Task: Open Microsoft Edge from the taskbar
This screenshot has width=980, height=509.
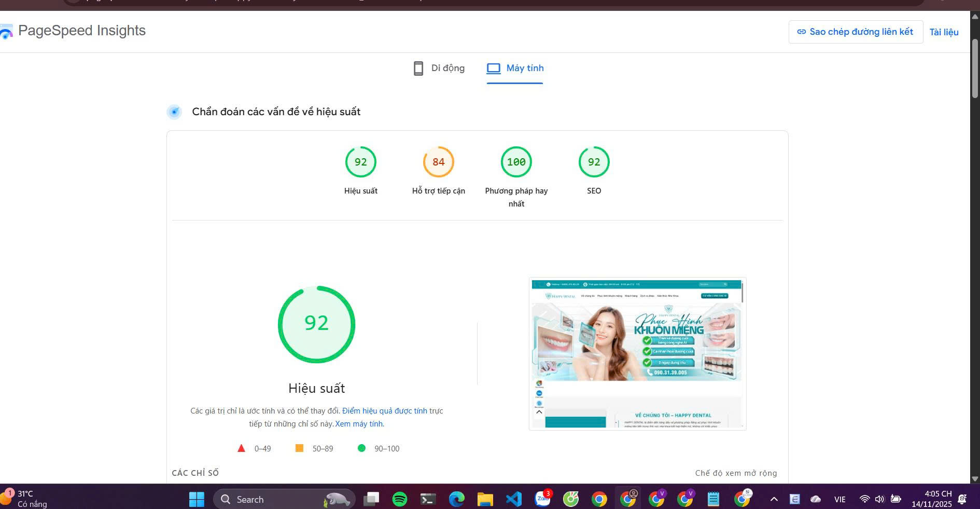Action: coord(456,499)
